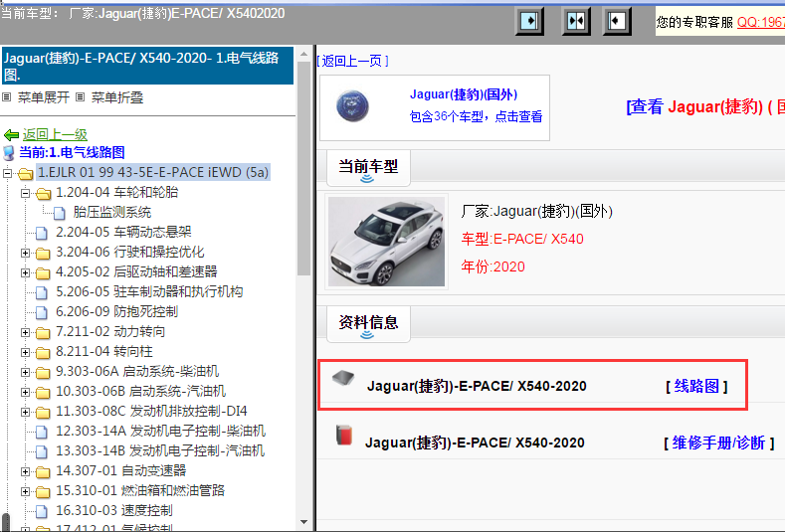The height and width of the screenshot is (532, 785).
Task: Click the folder icon for 307-01 自动变速器
Action: pyautogui.click(x=43, y=471)
